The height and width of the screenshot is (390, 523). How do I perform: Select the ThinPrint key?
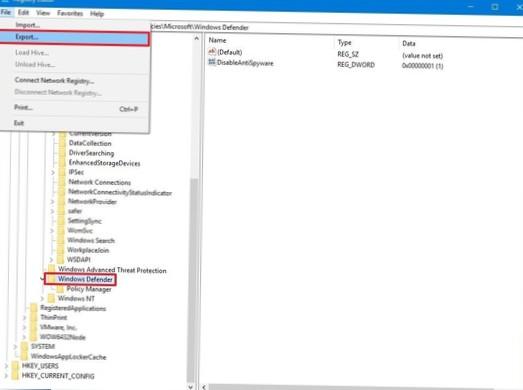click(53, 317)
